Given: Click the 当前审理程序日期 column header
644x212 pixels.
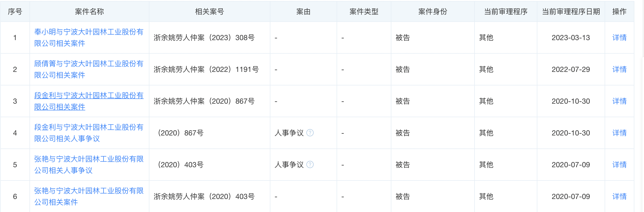Looking at the screenshot, I should pos(571,11).
